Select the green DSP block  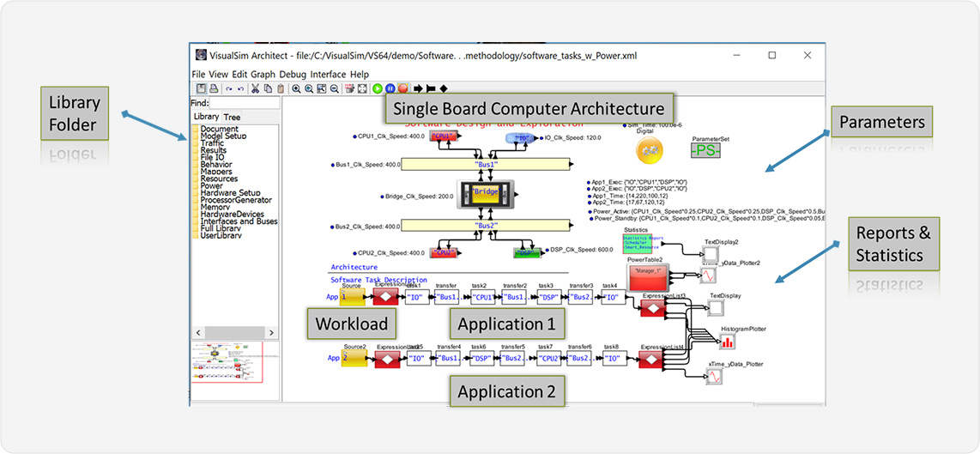tap(527, 252)
